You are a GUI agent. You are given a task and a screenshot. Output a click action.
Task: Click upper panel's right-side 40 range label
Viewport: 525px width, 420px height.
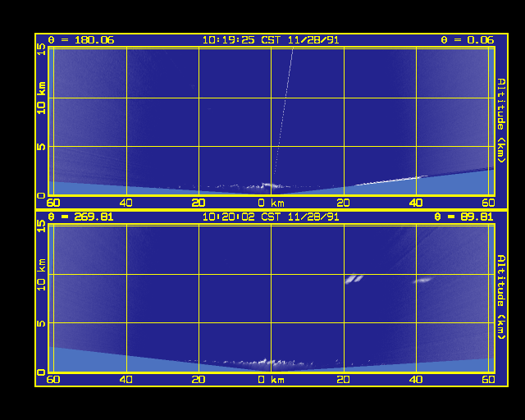(x=416, y=203)
